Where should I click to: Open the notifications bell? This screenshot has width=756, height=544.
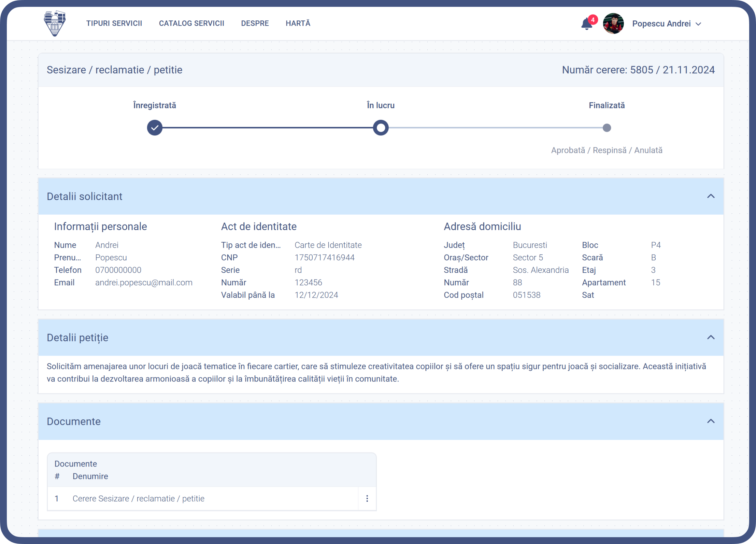[587, 24]
